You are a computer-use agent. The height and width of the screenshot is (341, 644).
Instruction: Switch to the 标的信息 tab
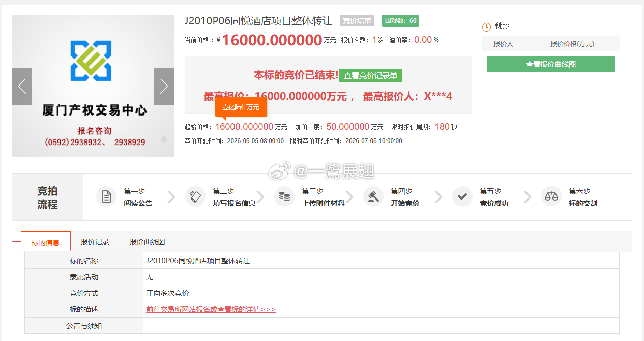45,242
